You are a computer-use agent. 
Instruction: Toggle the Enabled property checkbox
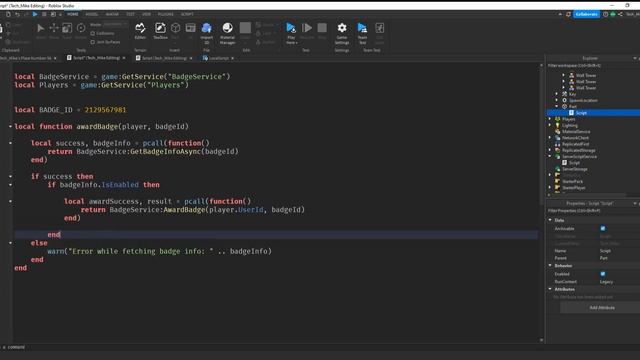[x=603, y=274]
